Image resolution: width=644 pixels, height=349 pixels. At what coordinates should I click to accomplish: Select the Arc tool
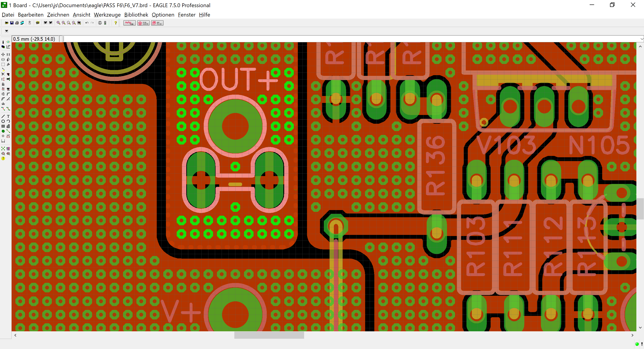point(8,121)
